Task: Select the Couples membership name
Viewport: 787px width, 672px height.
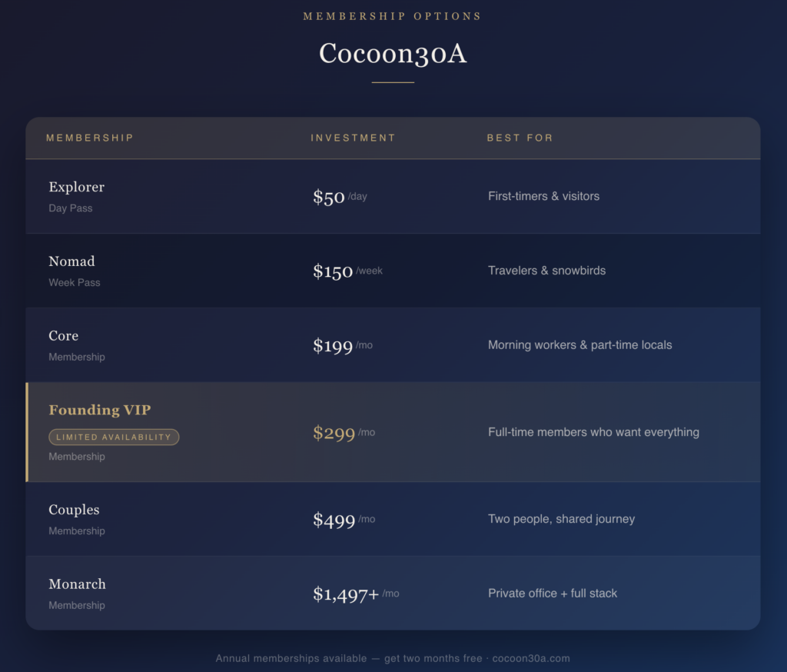Action: pyautogui.click(x=74, y=510)
